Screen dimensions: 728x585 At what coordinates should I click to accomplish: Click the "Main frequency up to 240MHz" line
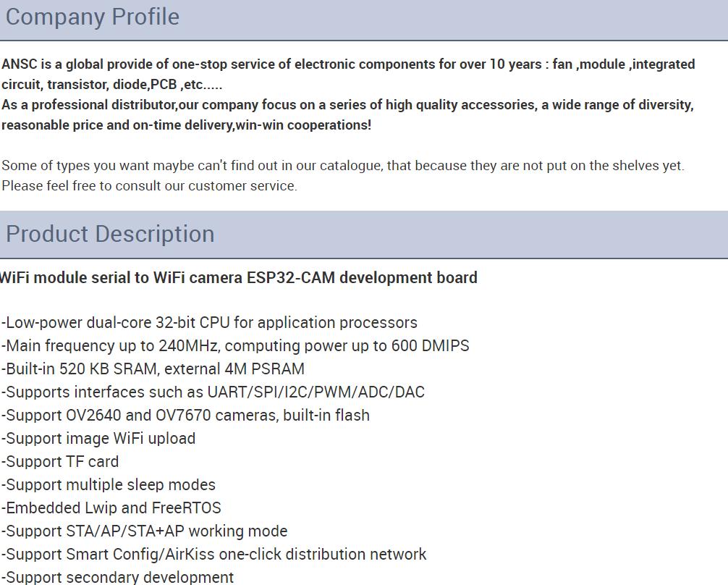coord(235,345)
